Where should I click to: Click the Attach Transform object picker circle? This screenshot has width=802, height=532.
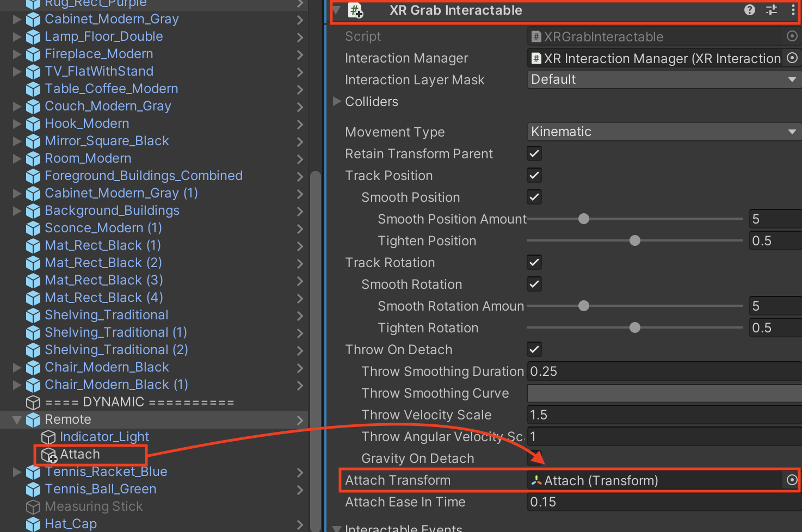pyautogui.click(x=792, y=480)
